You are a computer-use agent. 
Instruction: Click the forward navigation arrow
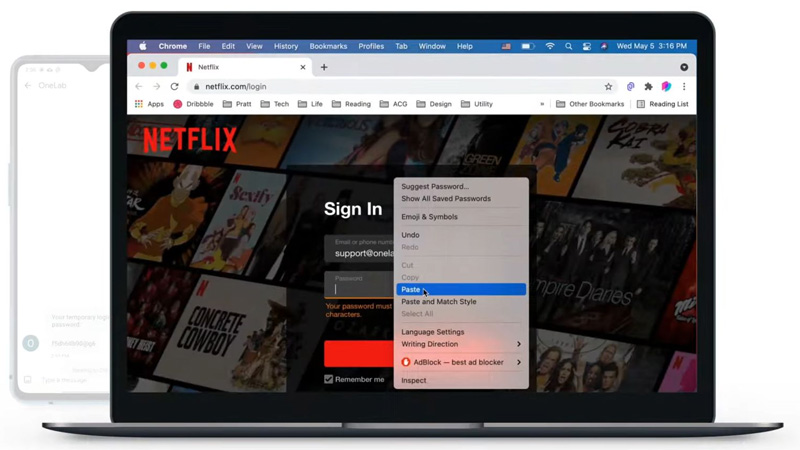coord(157,87)
